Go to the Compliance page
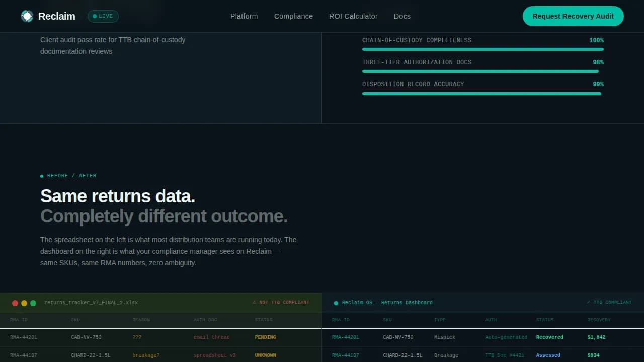Image resolution: width=644 pixels, height=362 pixels. (x=293, y=16)
